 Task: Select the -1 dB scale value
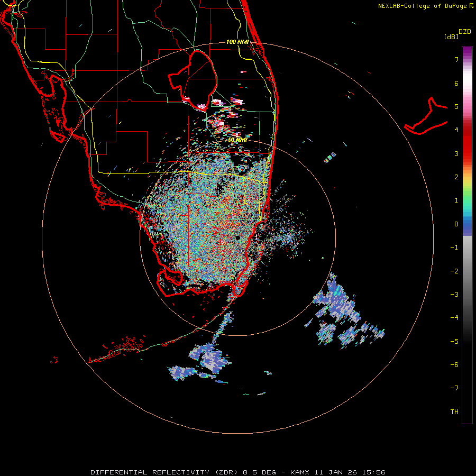pos(454,248)
